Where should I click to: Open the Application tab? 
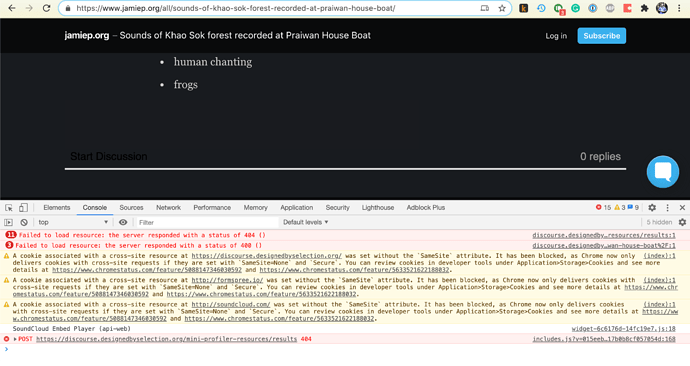(x=297, y=208)
